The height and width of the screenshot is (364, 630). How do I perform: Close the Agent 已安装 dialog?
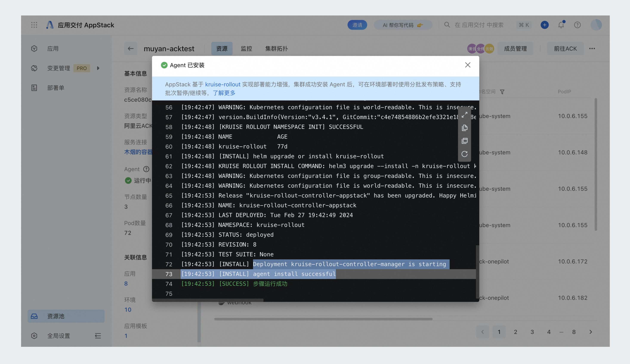(x=468, y=65)
